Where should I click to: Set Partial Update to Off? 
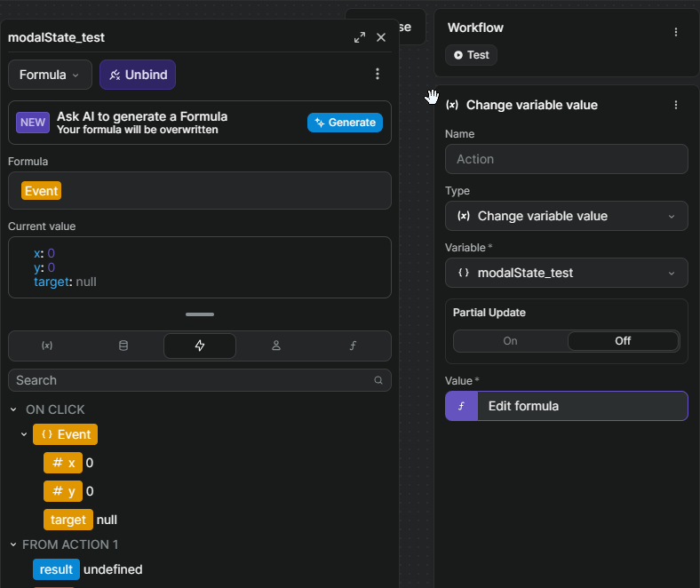[x=623, y=341]
